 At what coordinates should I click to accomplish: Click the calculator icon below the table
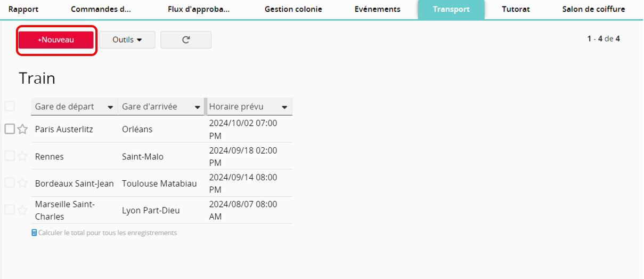click(x=34, y=233)
